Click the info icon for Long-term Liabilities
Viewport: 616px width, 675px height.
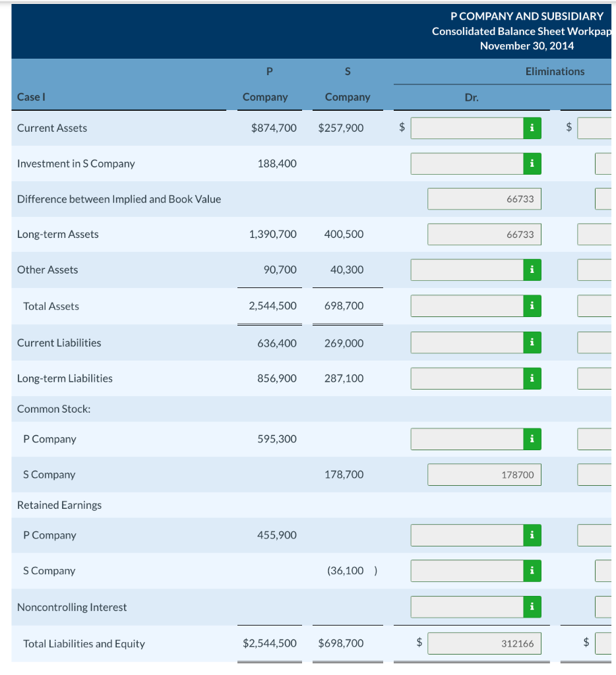(532, 378)
